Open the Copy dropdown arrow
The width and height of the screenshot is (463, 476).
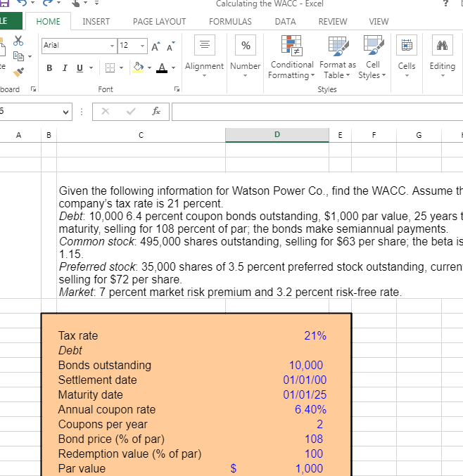point(30,56)
